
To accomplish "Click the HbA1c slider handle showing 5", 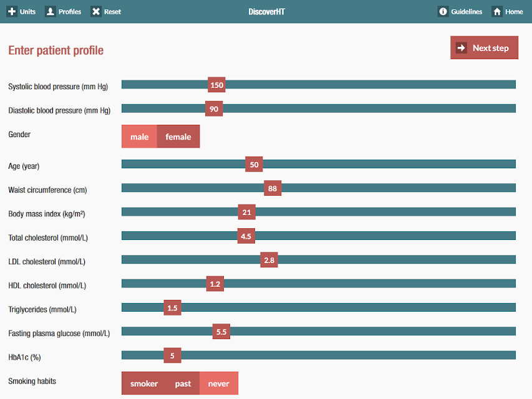I will [x=172, y=355].
